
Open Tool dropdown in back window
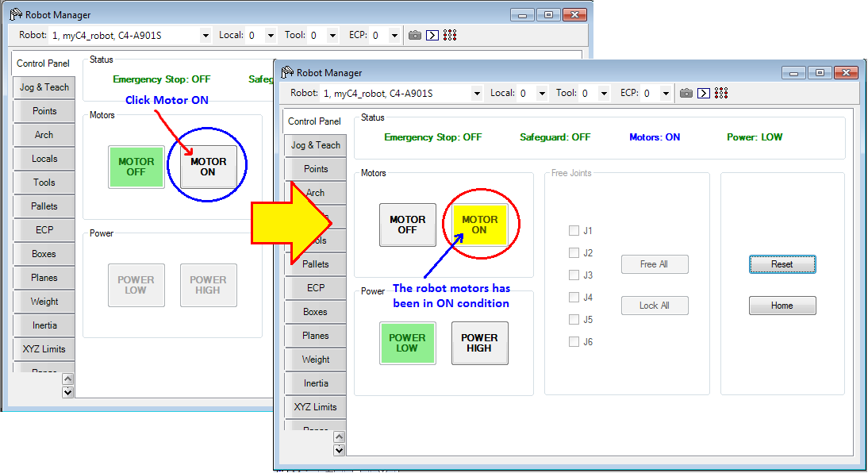click(332, 36)
